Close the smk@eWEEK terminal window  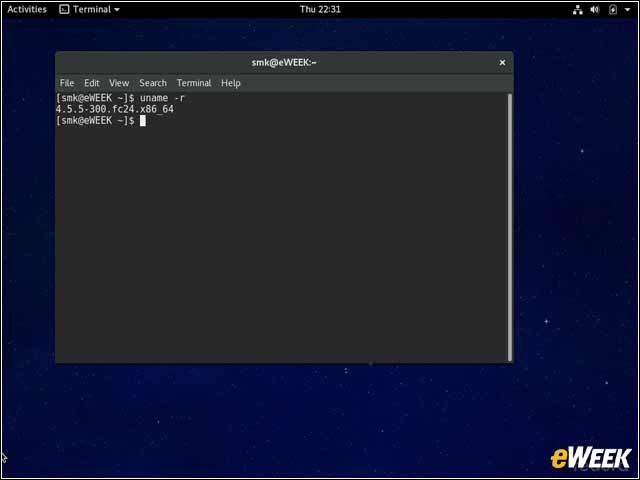click(502, 62)
